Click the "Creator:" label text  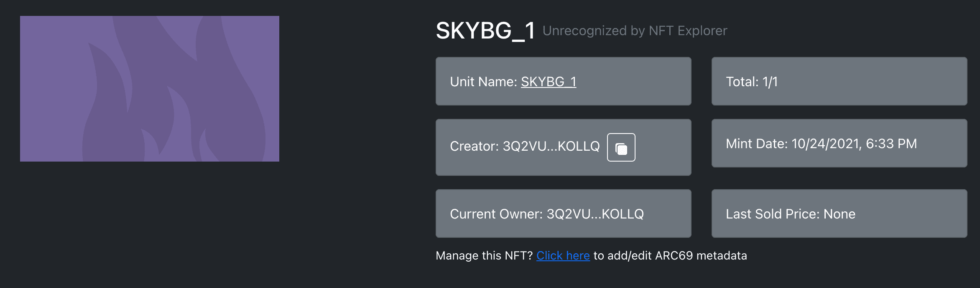pyautogui.click(x=474, y=146)
